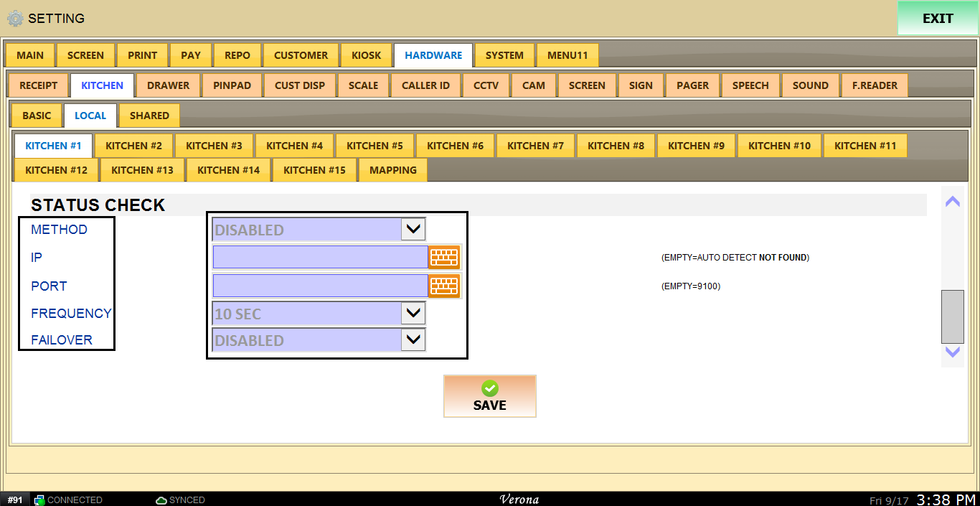
Task: Open the KITCHEN #4 tab
Action: [295, 146]
